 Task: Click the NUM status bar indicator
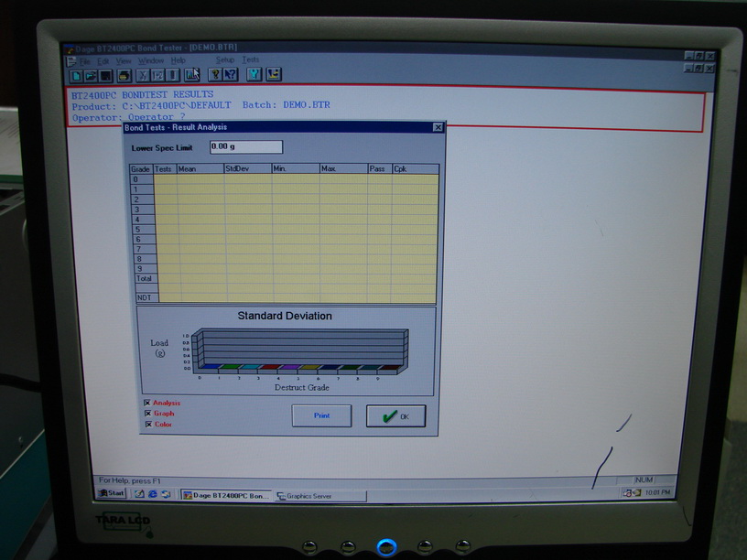[x=644, y=479]
